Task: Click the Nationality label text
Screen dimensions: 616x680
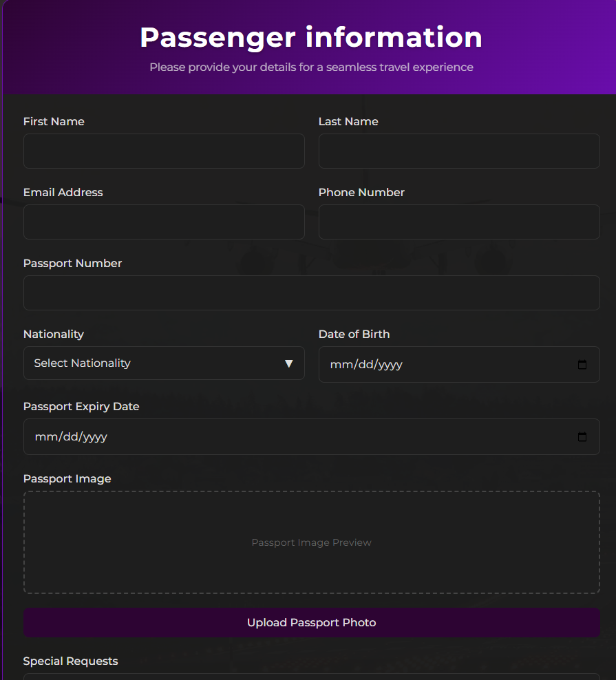Action: coord(54,334)
